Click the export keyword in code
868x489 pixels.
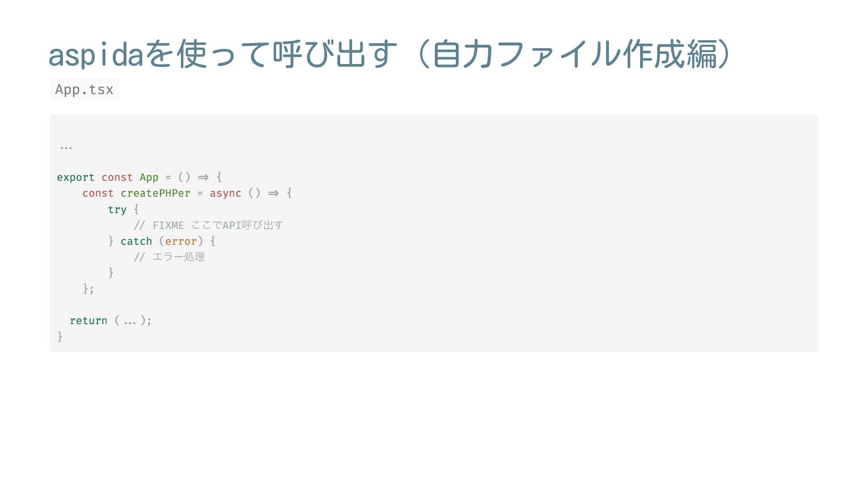(75, 177)
